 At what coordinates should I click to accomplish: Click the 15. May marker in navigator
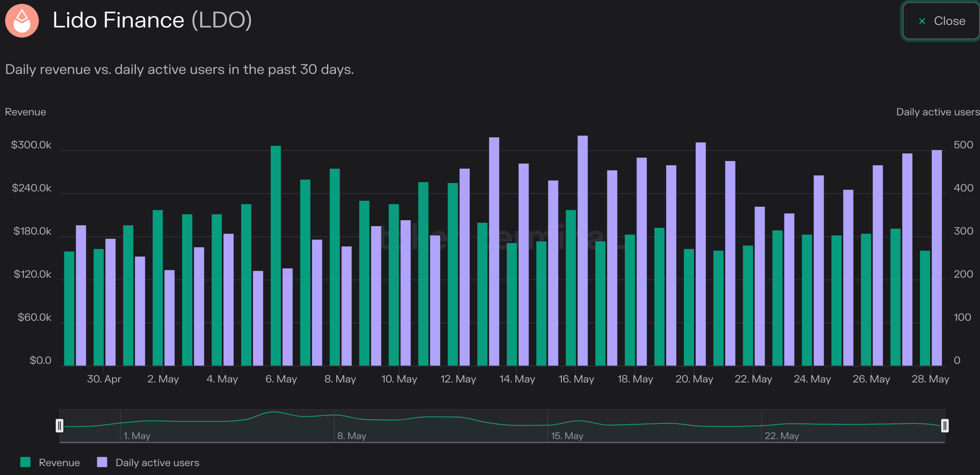coord(567,436)
